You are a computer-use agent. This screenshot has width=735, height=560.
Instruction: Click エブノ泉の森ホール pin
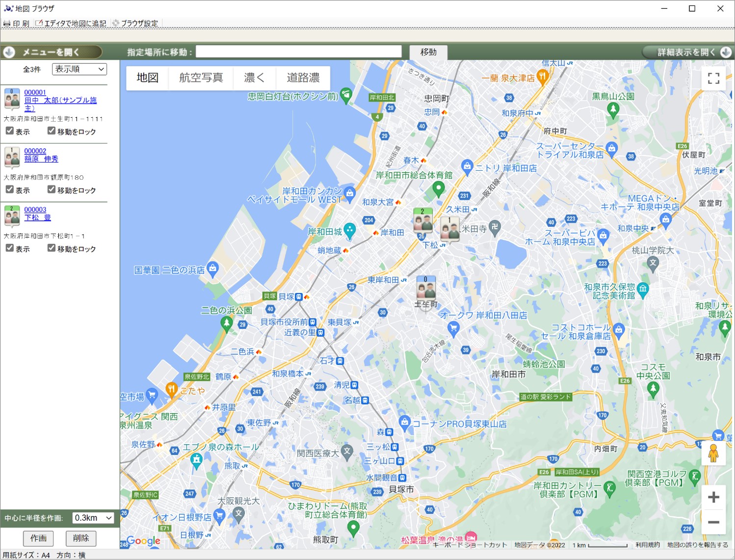pyautogui.click(x=196, y=460)
